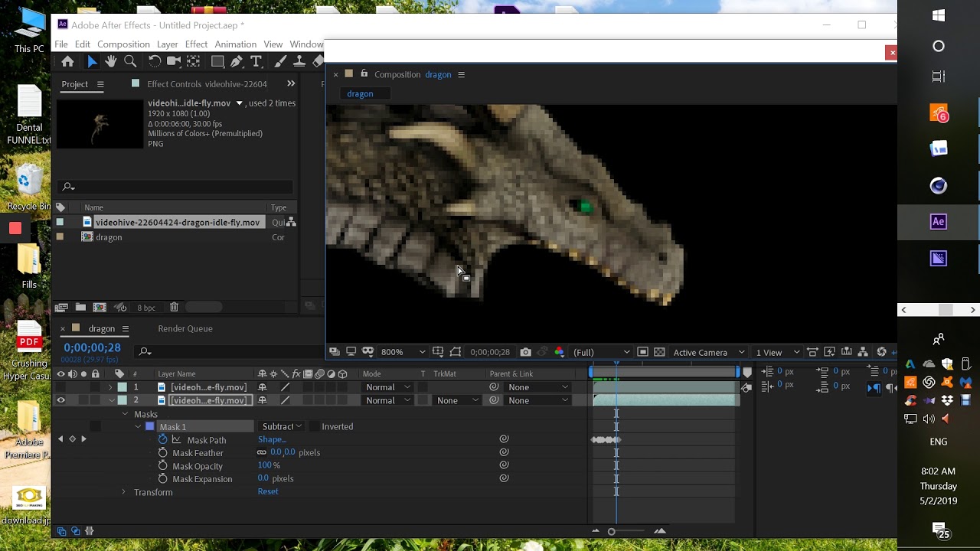The height and width of the screenshot is (551, 980).
Task: Open the (Full) resolution dropdown
Action: point(601,352)
